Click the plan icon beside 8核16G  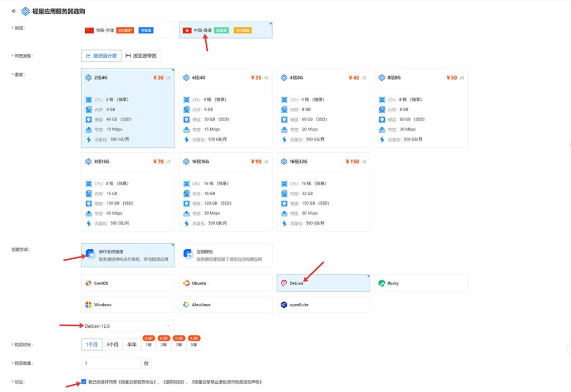(x=88, y=161)
